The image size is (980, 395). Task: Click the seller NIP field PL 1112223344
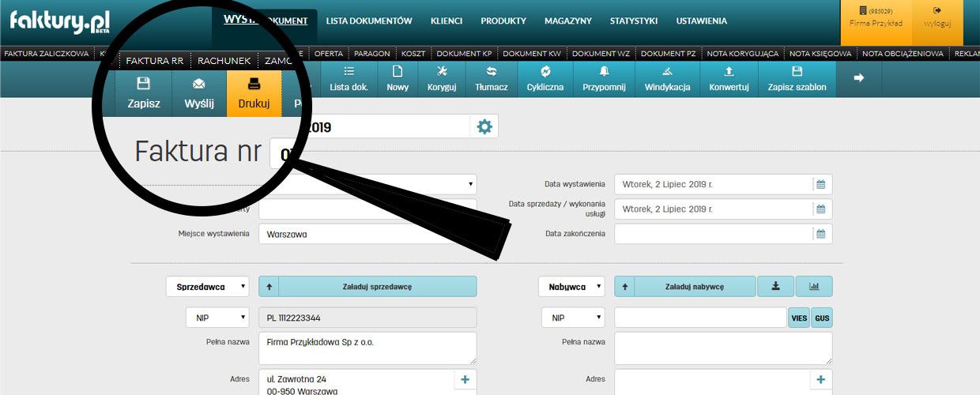point(367,318)
